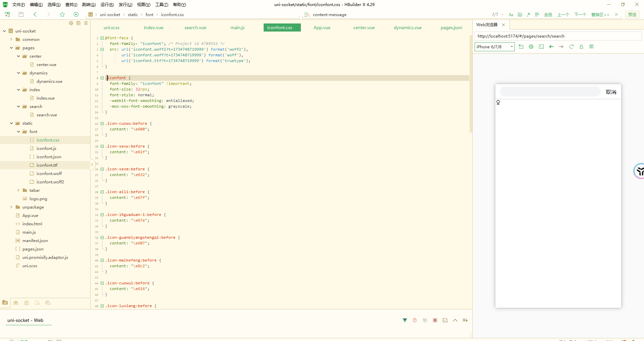
Task: Switch to the search.vue editor tab
Action: [195, 27]
